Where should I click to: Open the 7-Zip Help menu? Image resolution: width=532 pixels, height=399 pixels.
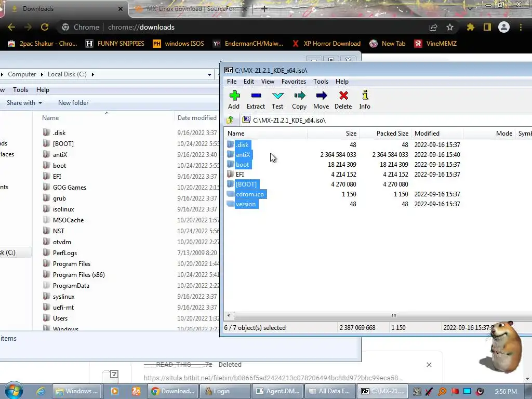(x=342, y=82)
